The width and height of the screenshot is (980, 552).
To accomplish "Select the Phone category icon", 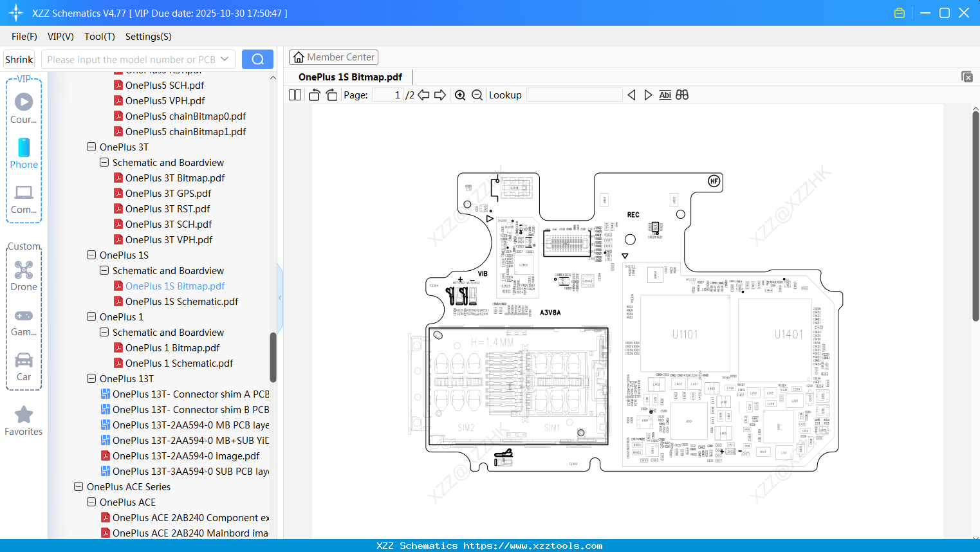I will point(24,153).
